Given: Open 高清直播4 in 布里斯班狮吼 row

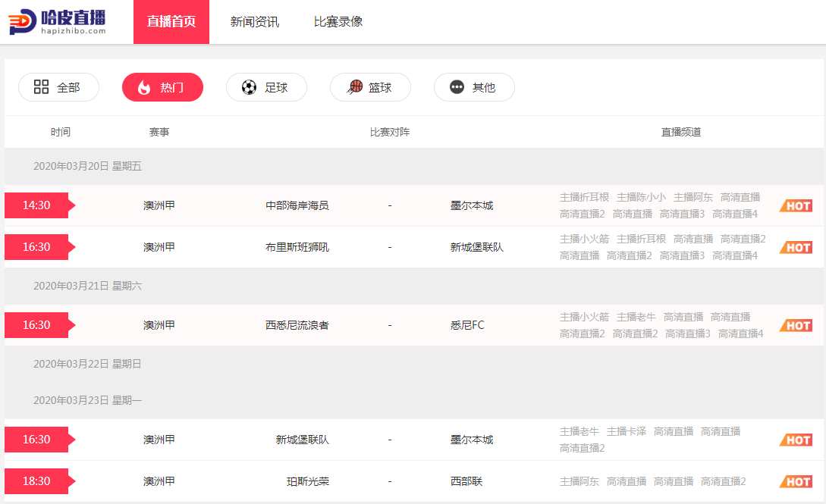Looking at the screenshot, I should pyautogui.click(x=735, y=255).
